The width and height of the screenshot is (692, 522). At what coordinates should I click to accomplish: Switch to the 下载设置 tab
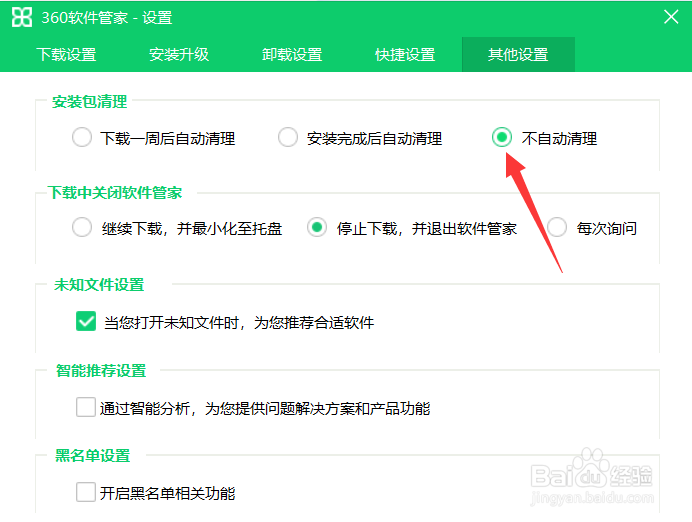click(66, 55)
